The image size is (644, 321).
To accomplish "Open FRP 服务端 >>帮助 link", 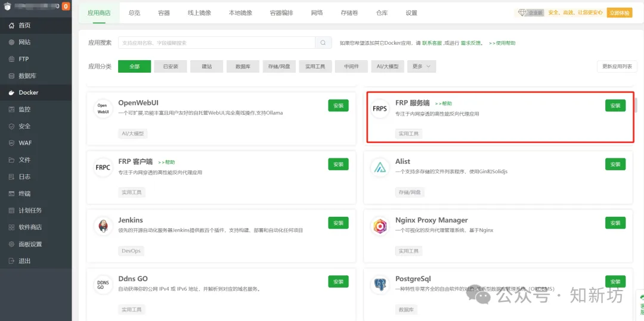I will (x=443, y=104).
